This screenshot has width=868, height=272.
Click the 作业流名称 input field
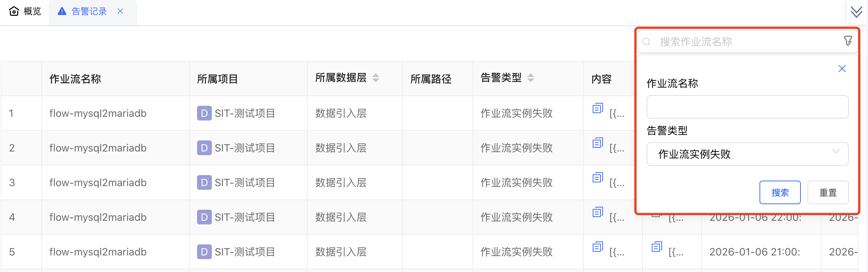(x=747, y=107)
